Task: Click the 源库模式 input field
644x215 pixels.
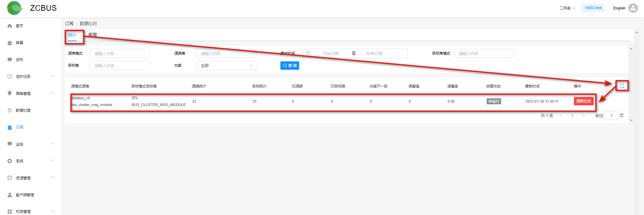Action: (119, 54)
